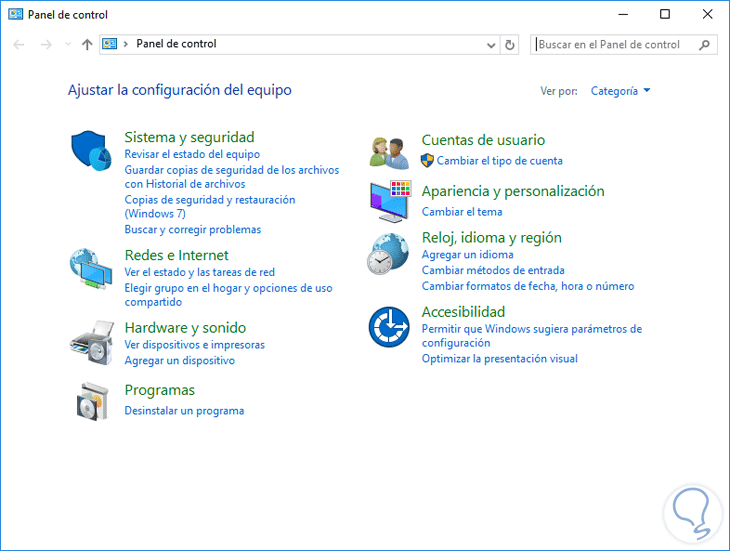Click Panel de control in the address bar
Image resolution: width=730 pixels, height=551 pixels.
[x=176, y=44]
